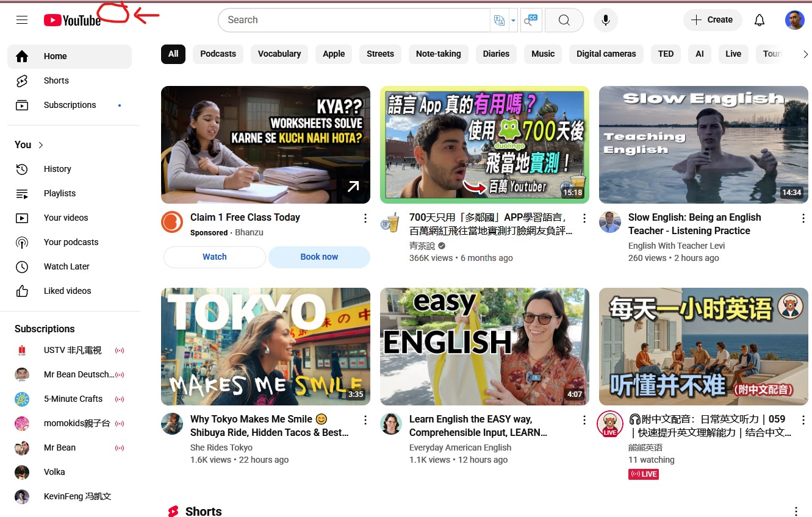The height and width of the screenshot is (517, 812).
Task: Select the Podcasts filter chip
Action: point(218,54)
